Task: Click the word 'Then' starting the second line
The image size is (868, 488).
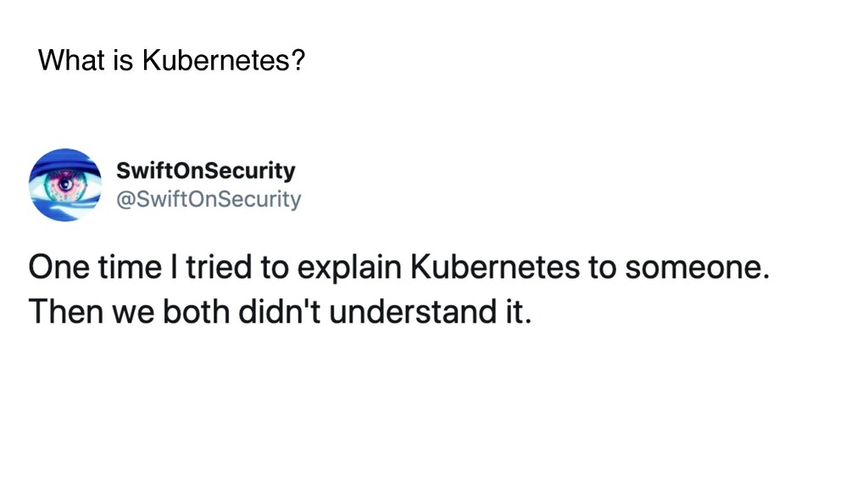Action: tap(66, 312)
